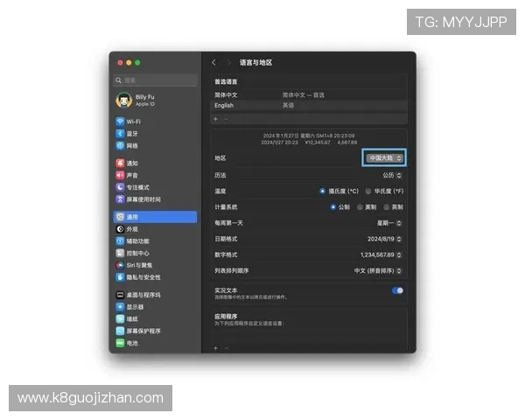Select 简体中文 in preferred languages list
The height and width of the screenshot is (420, 525).
[309, 95]
